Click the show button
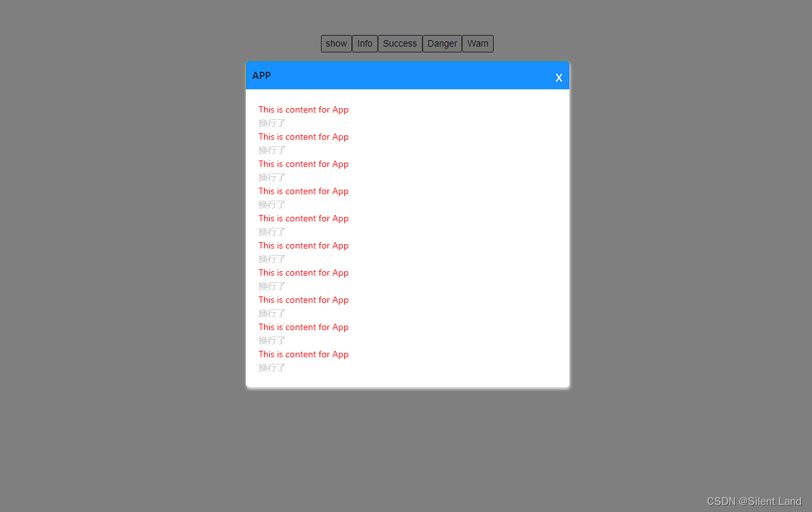The width and height of the screenshot is (812, 512). (x=336, y=43)
